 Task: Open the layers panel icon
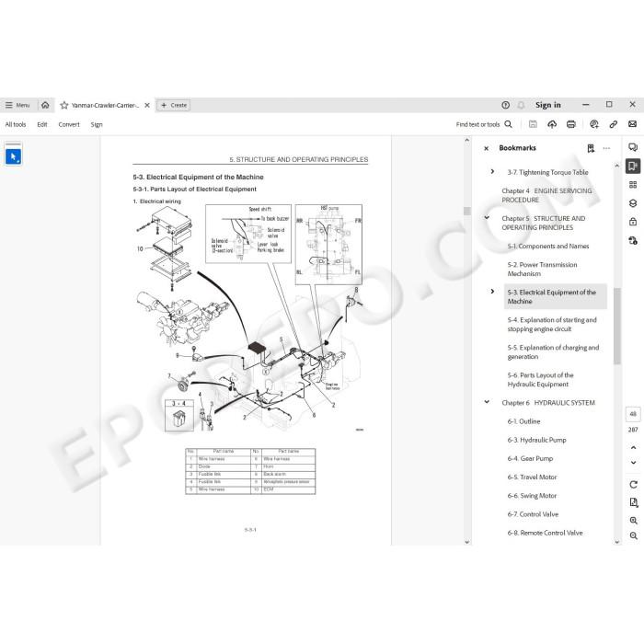[x=633, y=203]
